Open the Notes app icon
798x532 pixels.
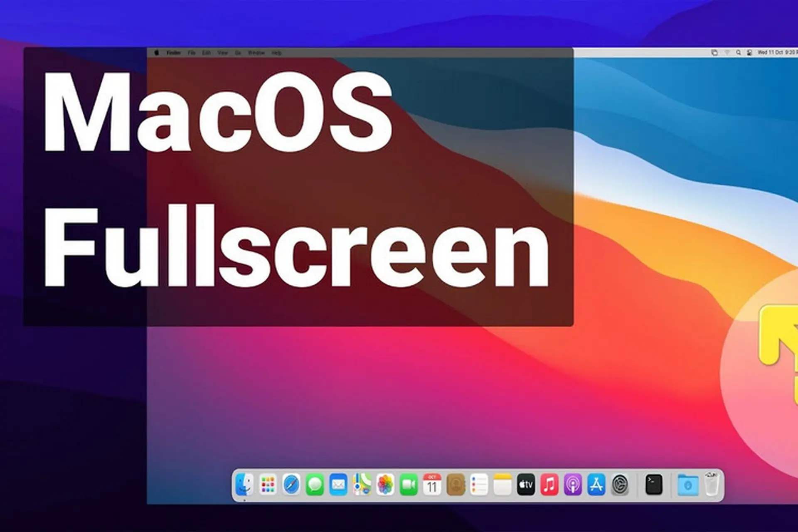point(502,485)
